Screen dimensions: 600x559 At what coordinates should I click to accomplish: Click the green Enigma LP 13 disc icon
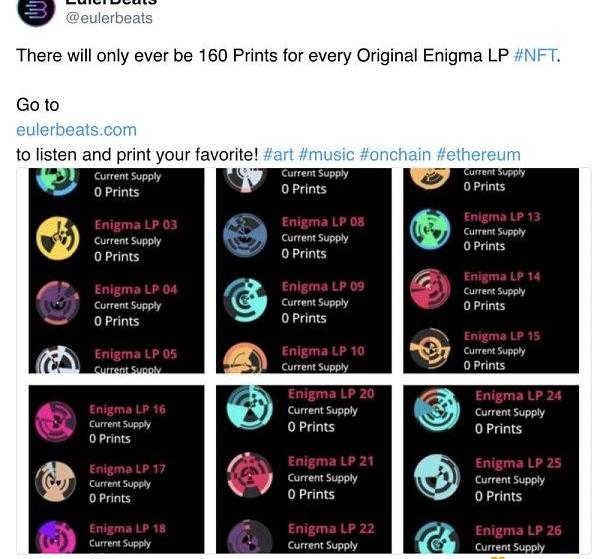coord(432,231)
